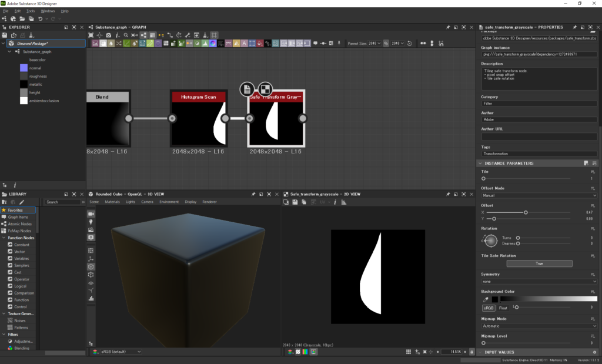This screenshot has width=602, height=364.
Task: Click the light bulb icon in the 3D view
Action: tap(91, 222)
